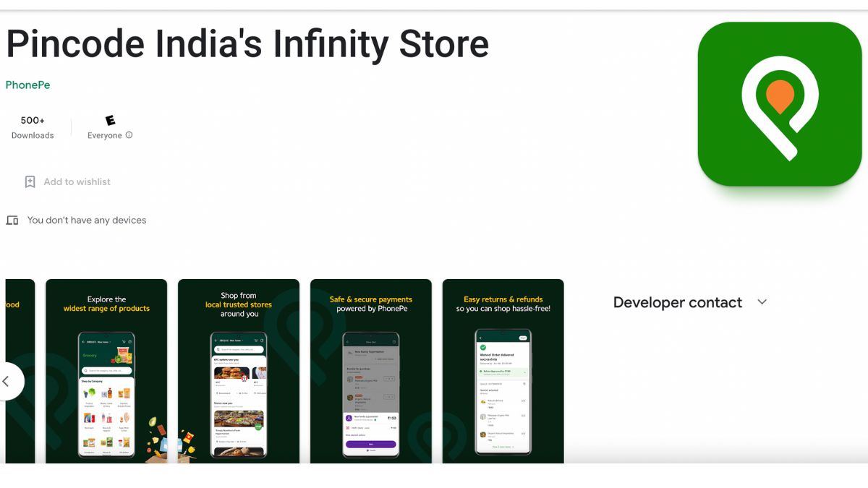Image resolution: width=868 pixels, height=488 pixels.
Task: Click the chevron next to Developer contact
Action: pyautogui.click(x=762, y=302)
